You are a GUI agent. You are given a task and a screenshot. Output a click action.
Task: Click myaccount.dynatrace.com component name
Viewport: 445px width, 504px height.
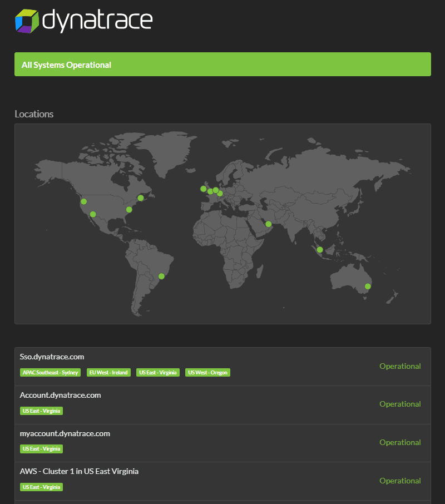pyautogui.click(x=65, y=433)
